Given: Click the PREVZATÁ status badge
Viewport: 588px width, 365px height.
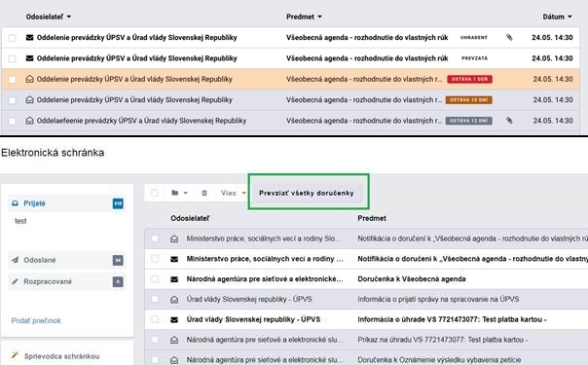Looking at the screenshot, I should pyautogui.click(x=475, y=58).
